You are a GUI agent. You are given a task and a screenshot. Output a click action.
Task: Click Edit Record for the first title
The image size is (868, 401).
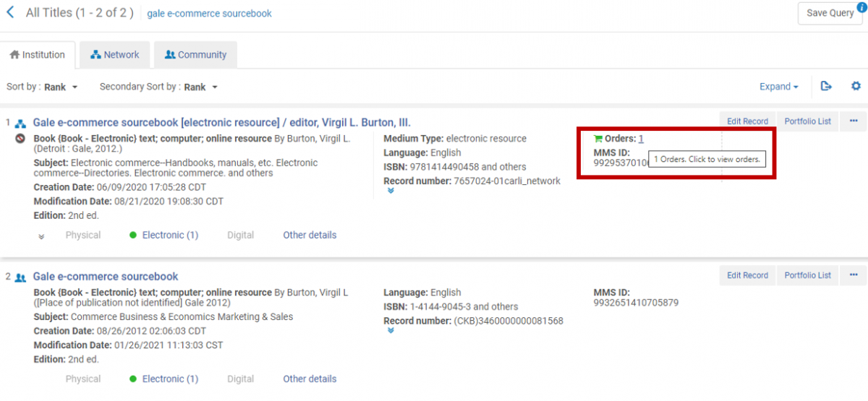(x=747, y=121)
